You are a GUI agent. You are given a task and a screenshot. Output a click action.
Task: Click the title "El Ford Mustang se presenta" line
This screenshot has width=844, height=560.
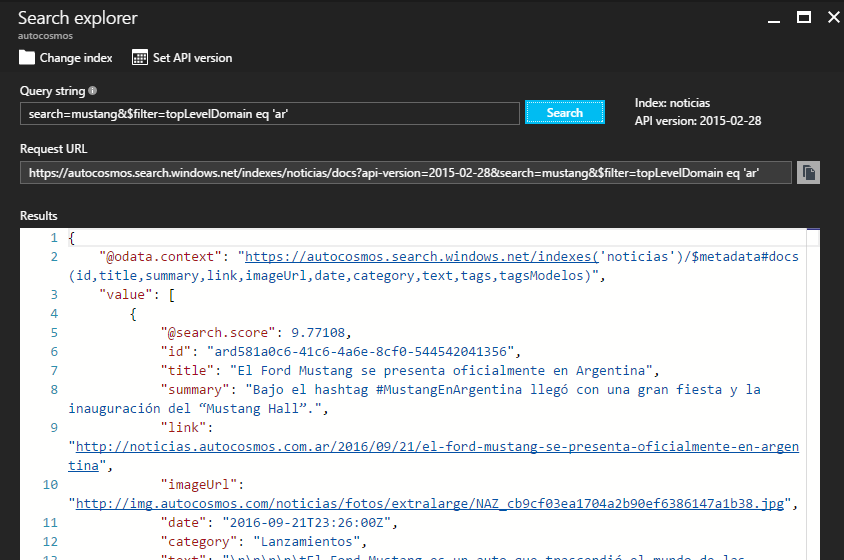point(410,370)
